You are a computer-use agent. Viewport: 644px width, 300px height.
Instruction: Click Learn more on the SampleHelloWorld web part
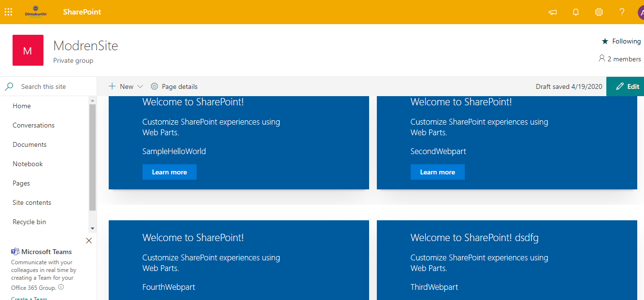coord(169,171)
